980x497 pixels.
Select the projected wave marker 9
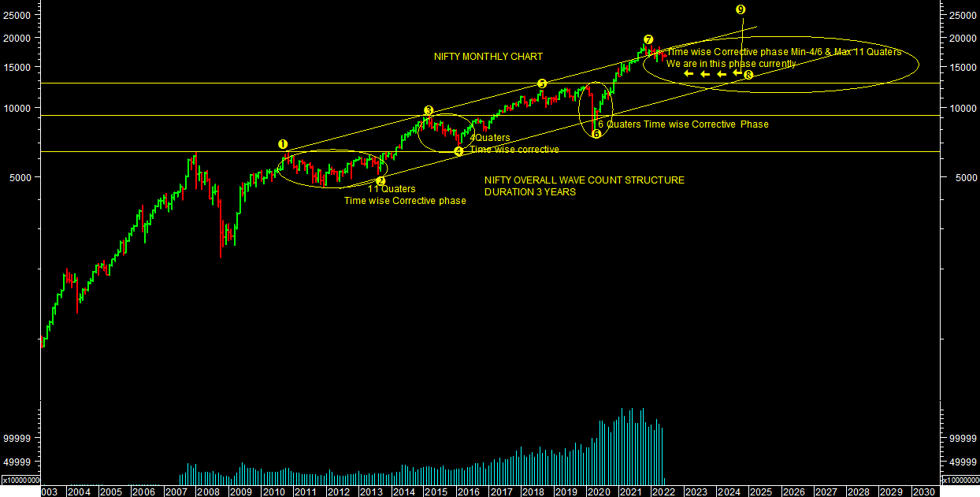[740, 9]
